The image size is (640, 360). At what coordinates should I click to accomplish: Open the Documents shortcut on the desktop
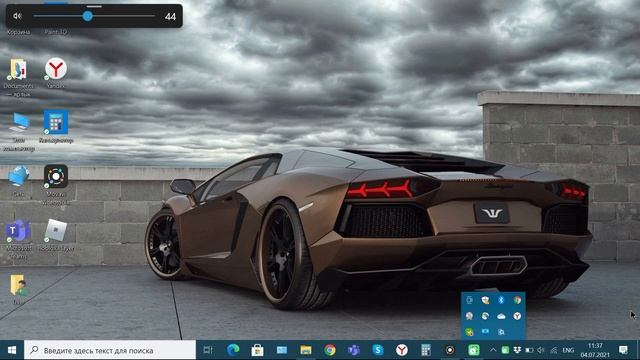tap(18, 77)
